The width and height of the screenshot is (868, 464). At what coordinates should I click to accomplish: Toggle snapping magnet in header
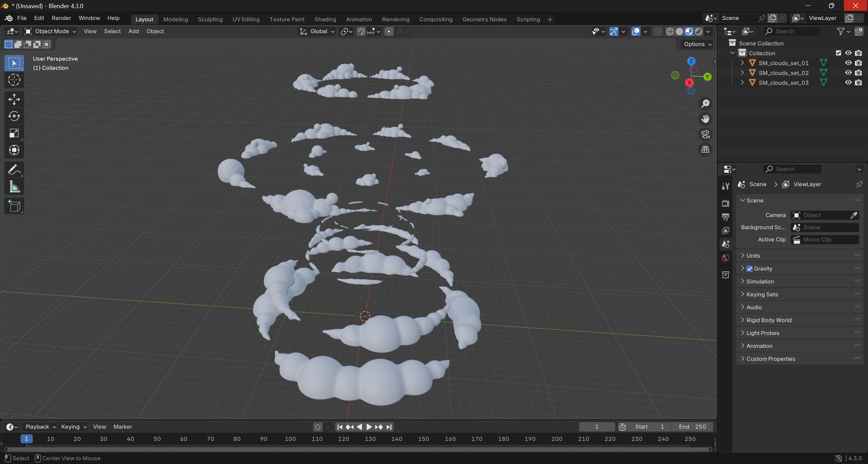coord(361,32)
